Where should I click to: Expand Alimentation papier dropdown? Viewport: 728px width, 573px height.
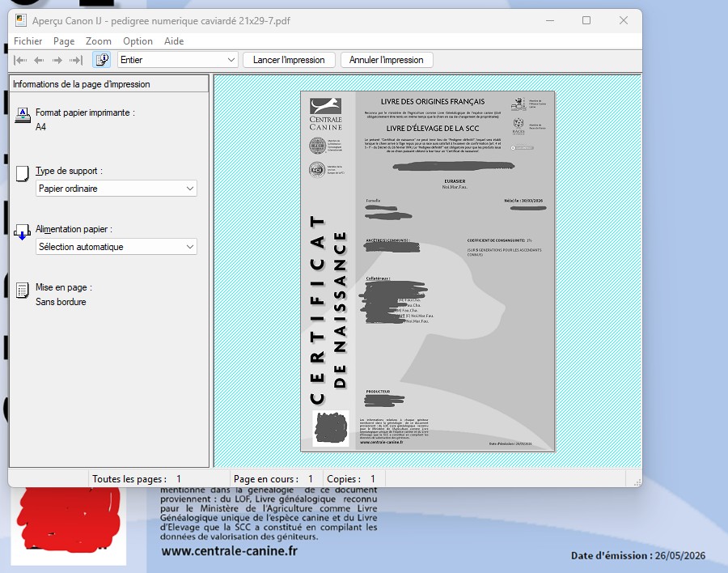click(x=116, y=247)
